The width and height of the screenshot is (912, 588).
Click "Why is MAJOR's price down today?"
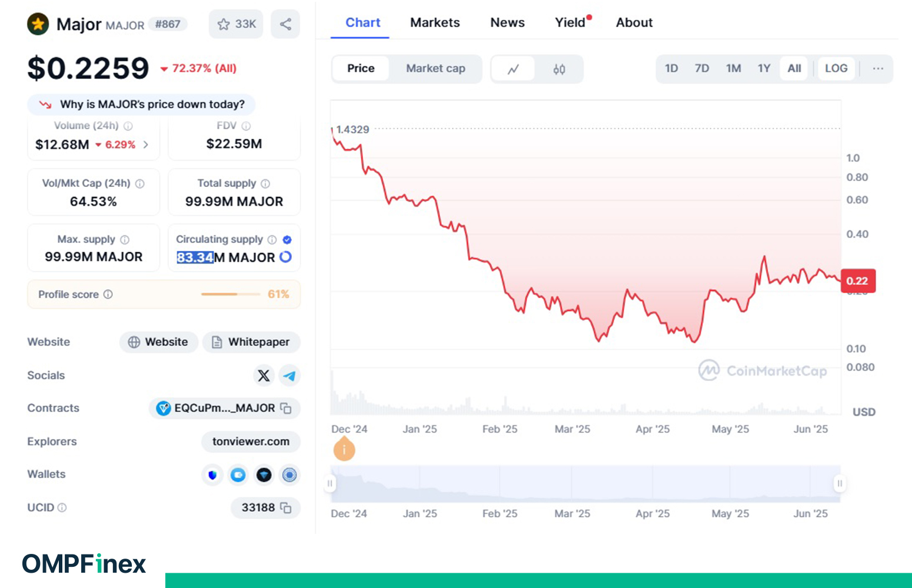141,104
